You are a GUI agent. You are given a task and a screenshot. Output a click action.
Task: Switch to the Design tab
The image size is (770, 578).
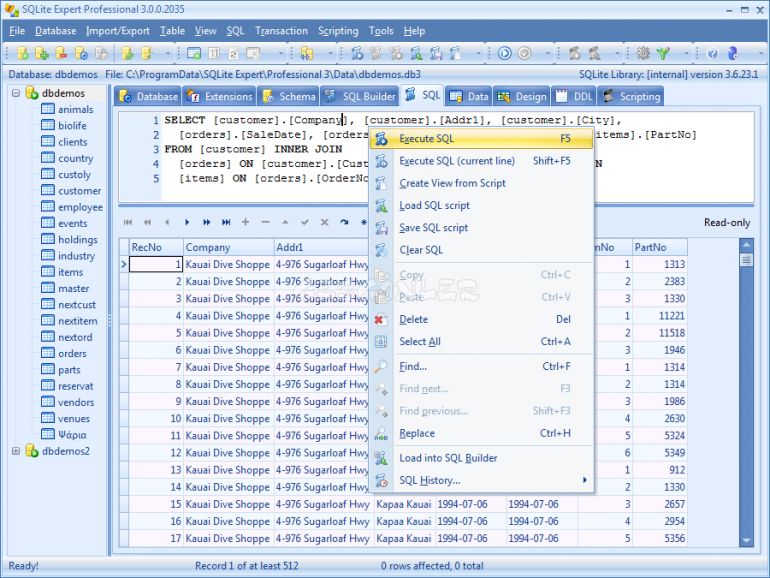(x=522, y=96)
